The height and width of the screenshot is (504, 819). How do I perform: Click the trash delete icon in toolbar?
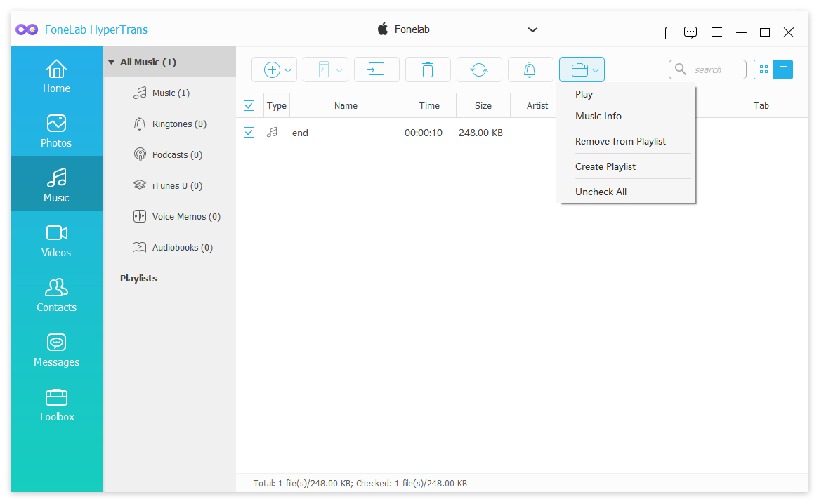pos(427,69)
